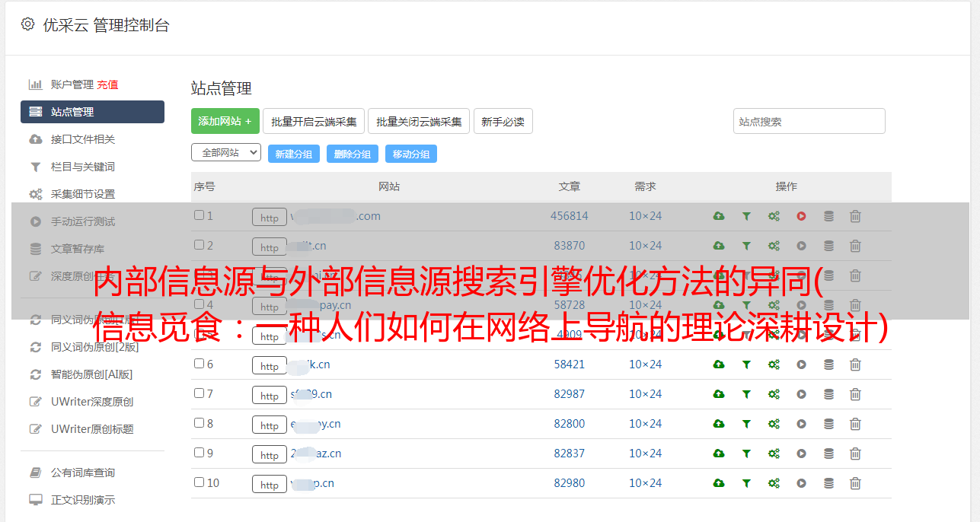Image resolution: width=980 pixels, height=522 pixels.
Task: Click the cloud upload icon in row 6
Action: [719, 364]
